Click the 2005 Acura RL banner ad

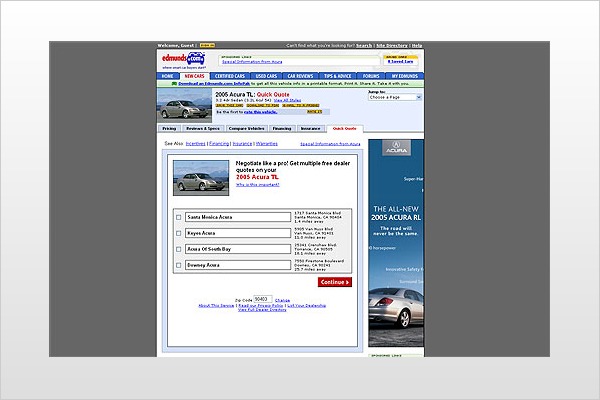pos(396,243)
